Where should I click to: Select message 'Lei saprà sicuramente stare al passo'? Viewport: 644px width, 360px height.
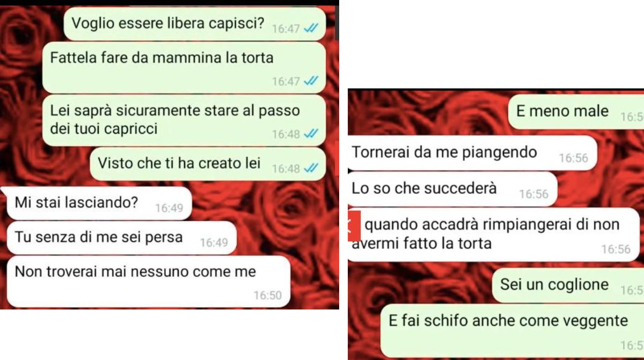tap(184, 120)
